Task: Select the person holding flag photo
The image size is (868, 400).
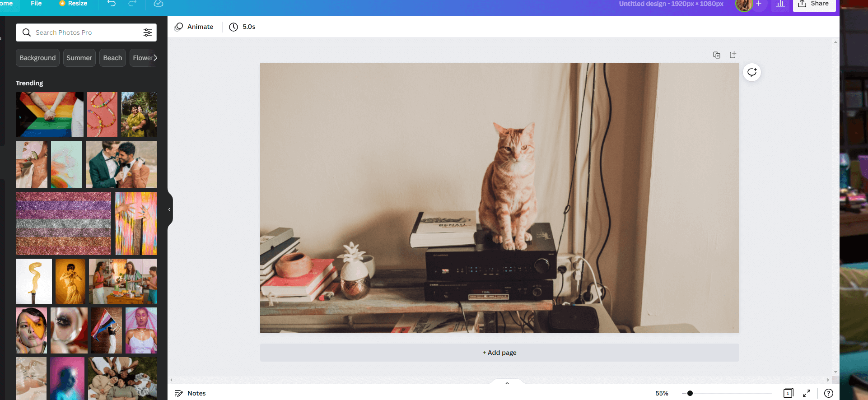Action: (107, 330)
